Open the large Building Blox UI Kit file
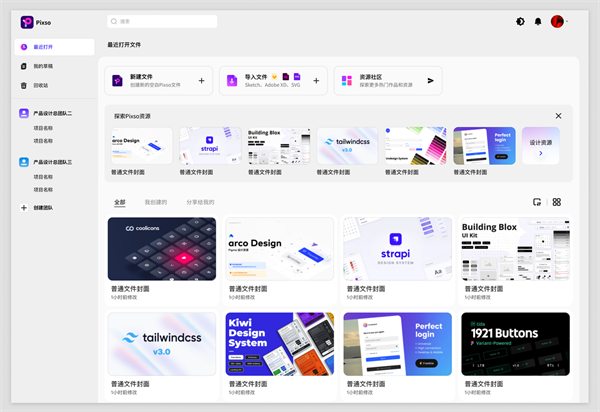The image size is (600, 412). click(515, 249)
